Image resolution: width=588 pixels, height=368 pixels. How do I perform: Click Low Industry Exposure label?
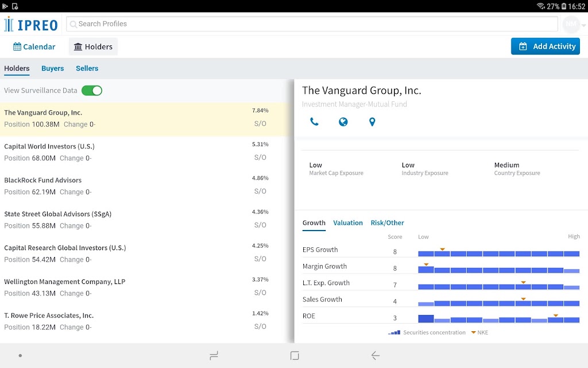[x=425, y=168]
